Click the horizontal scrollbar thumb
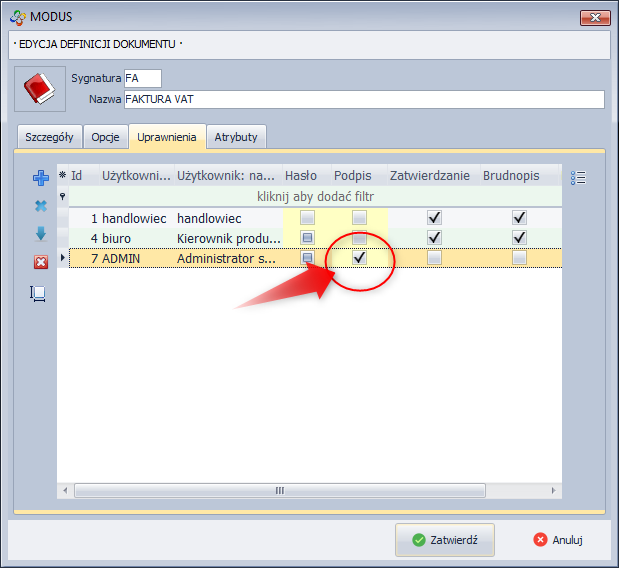Viewport: 619px width, 568px height. click(x=280, y=490)
